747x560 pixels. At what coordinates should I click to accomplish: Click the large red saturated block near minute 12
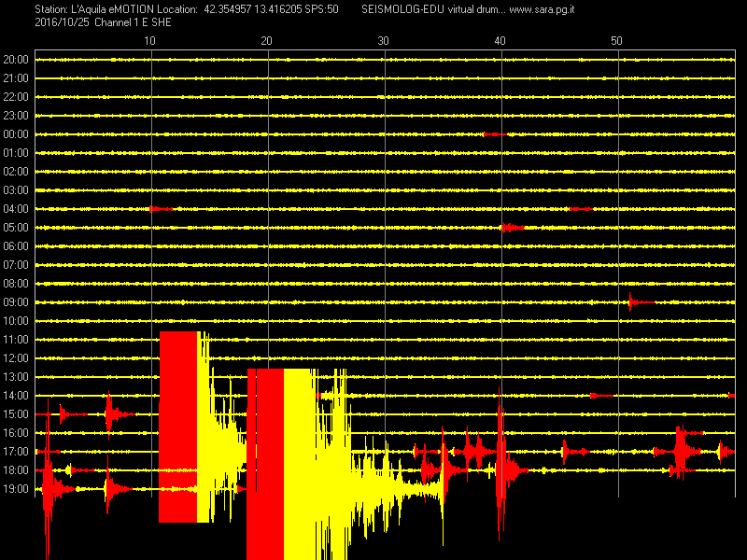click(178, 427)
